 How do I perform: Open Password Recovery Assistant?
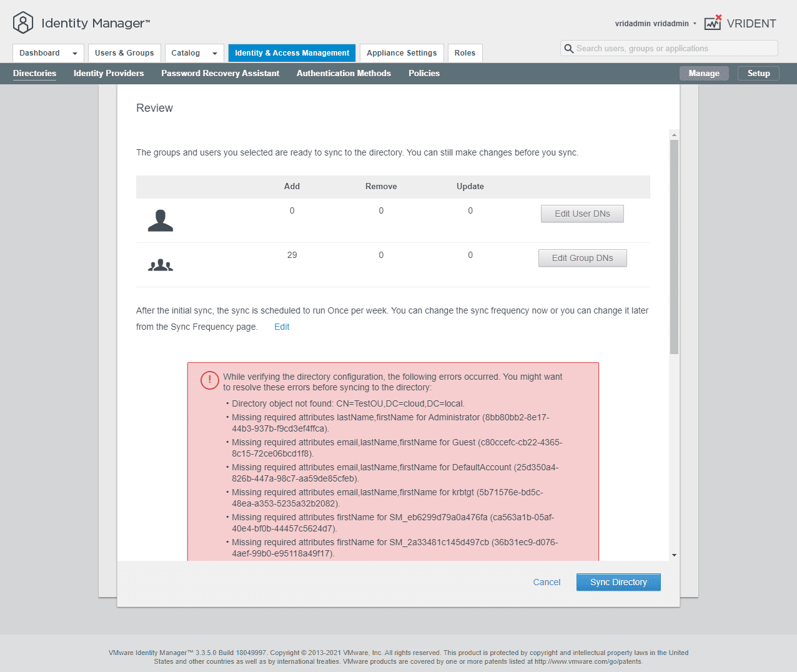click(x=220, y=73)
